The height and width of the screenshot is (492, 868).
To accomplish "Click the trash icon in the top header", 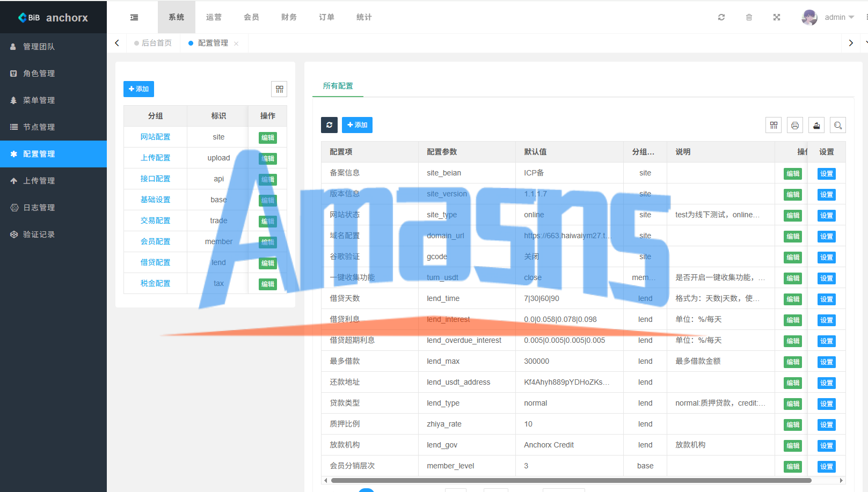I will tap(749, 17).
